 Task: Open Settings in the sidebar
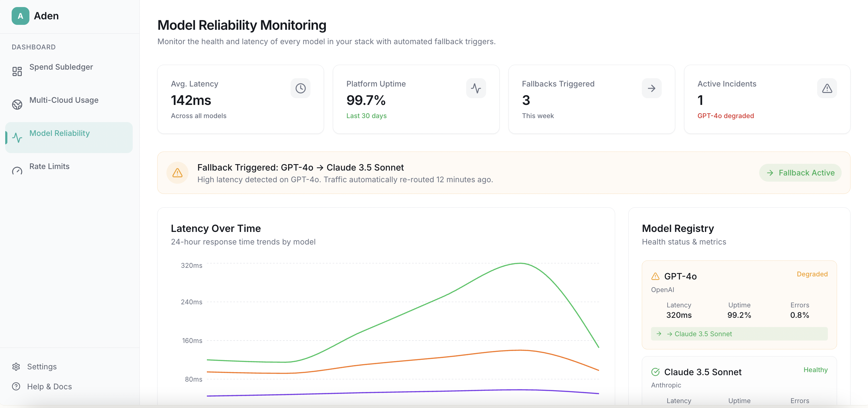pos(42,367)
